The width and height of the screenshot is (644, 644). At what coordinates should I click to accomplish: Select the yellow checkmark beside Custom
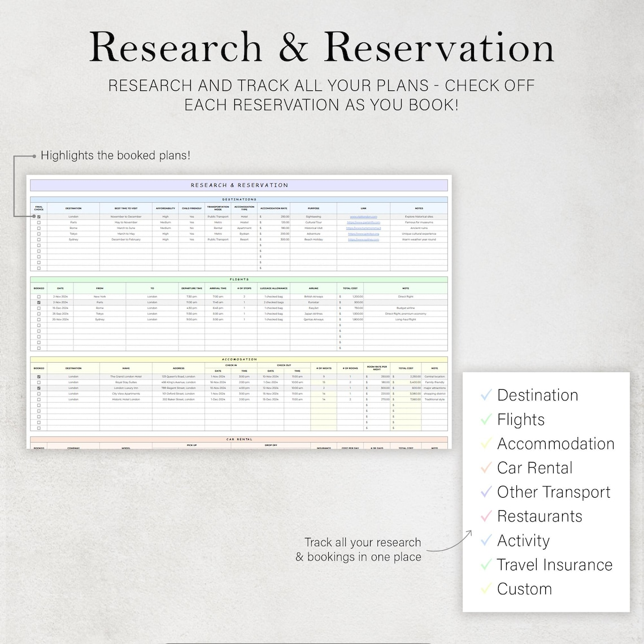click(486, 589)
